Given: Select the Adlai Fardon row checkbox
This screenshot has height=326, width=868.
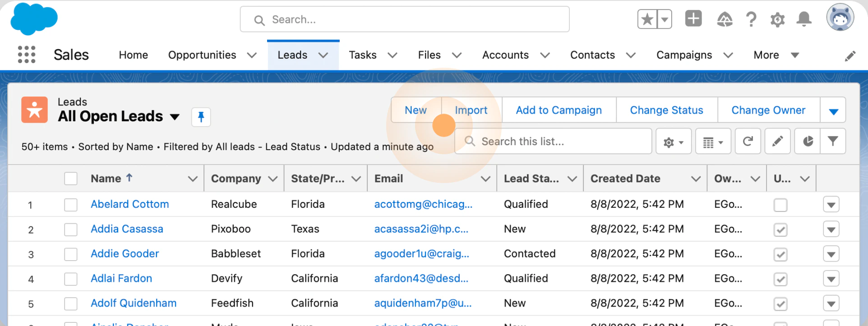Looking at the screenshot, I should click(71, 279).
